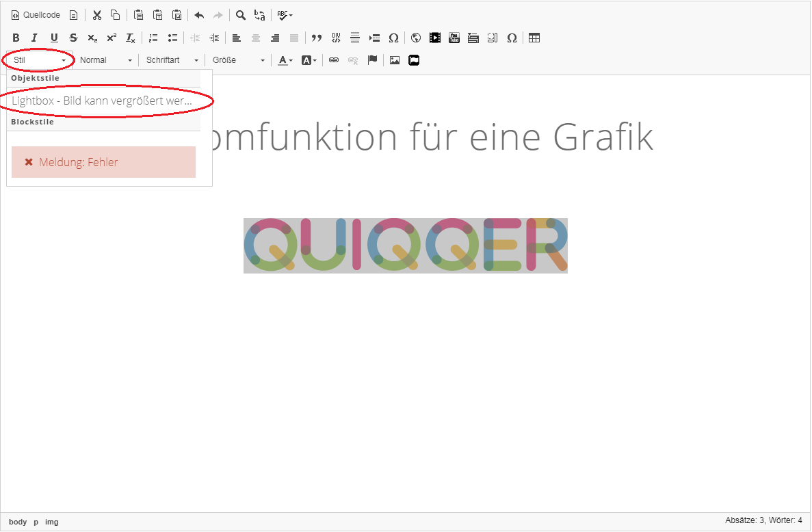Select the Lightbox object style entry
Image resolution: width=812 pixels, height=532 pixels.
103,101
